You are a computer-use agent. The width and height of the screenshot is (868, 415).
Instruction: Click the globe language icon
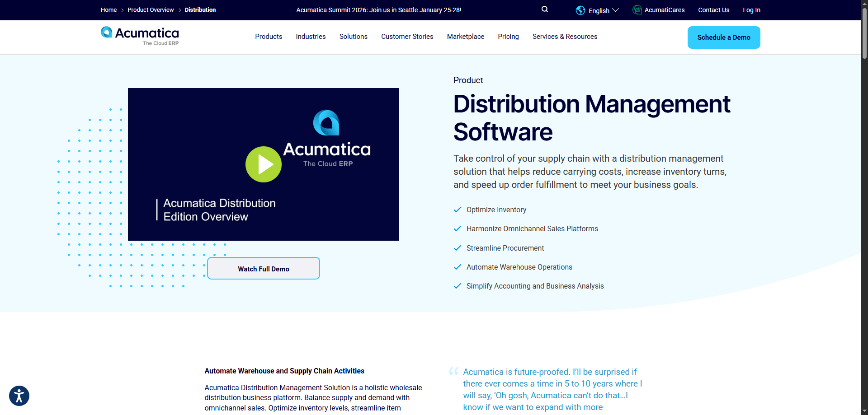click(580, 10)
